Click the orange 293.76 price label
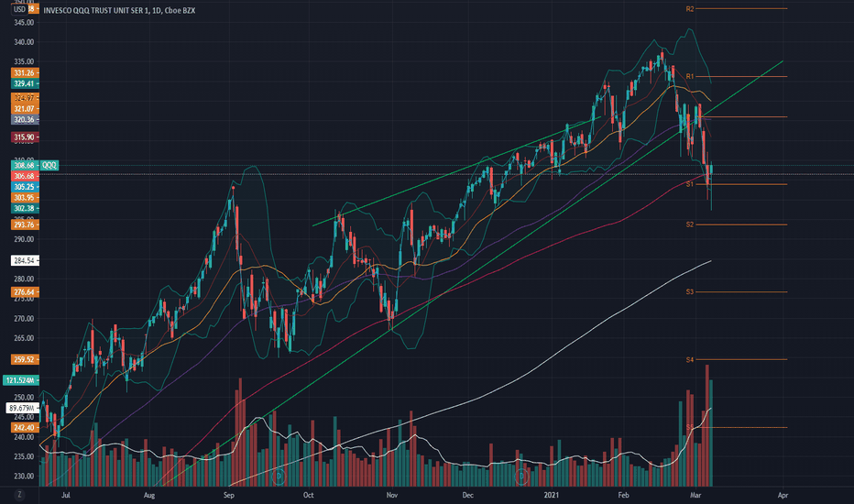Image resolution: width=854 pixels, height=504 pixels. 25,225
